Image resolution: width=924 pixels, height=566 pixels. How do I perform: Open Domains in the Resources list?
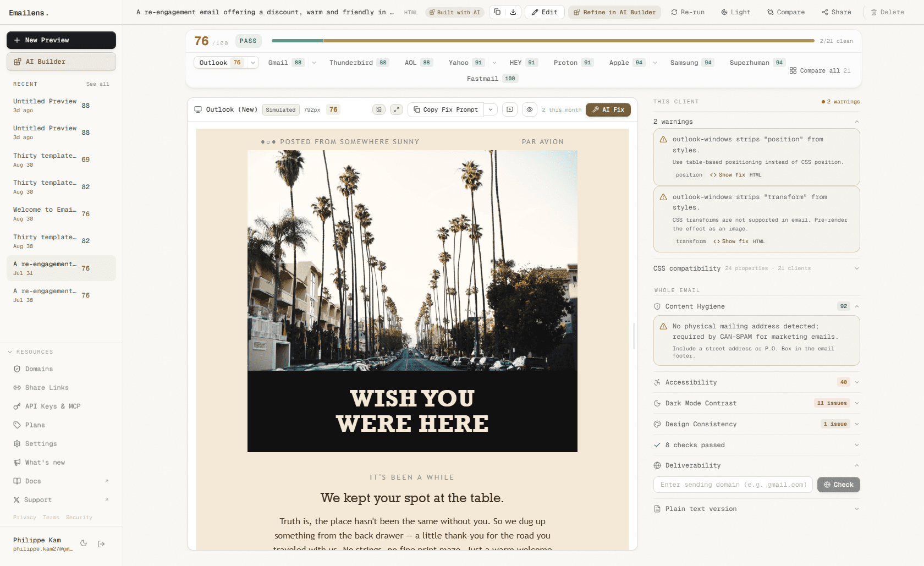61,369
